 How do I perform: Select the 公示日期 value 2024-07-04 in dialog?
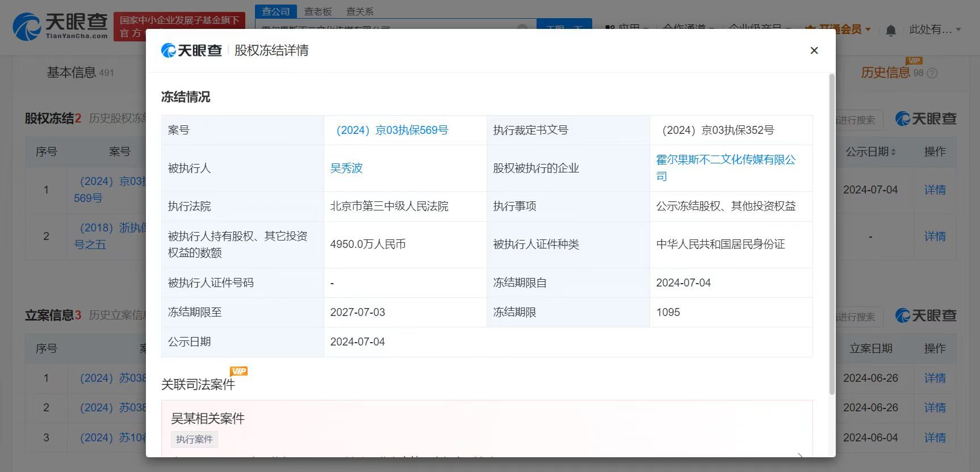click(x=358, y=342)
